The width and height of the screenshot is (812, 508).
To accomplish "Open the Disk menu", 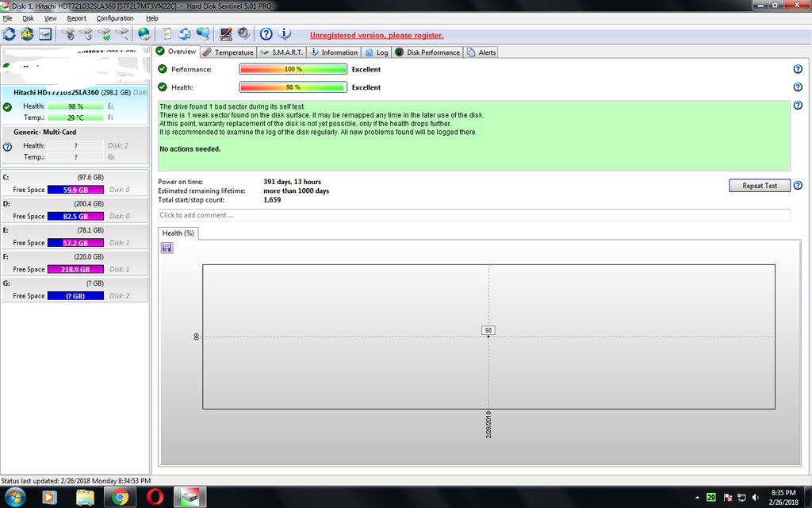I will 28,18.
